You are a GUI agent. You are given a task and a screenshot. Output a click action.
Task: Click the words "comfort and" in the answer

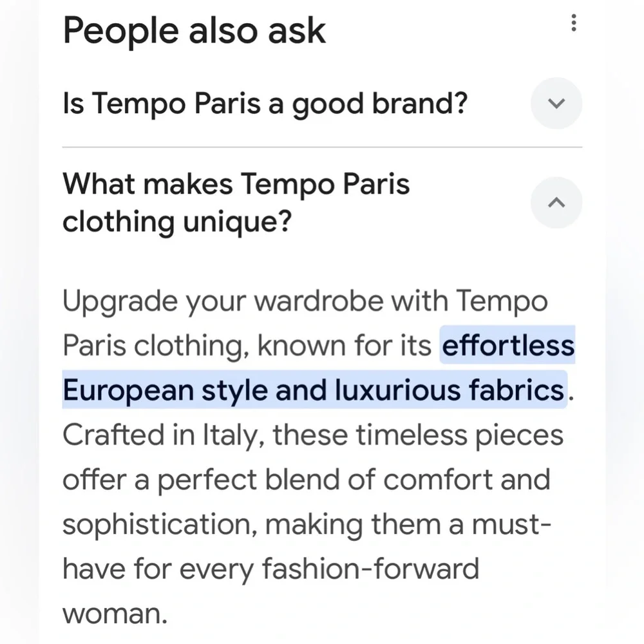click(x=477, y=480)
